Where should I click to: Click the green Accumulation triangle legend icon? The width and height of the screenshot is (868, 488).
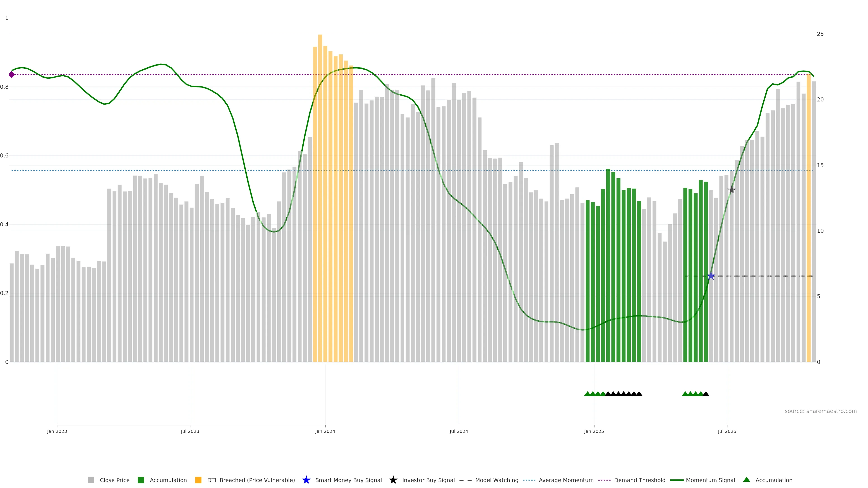(746, 480)
